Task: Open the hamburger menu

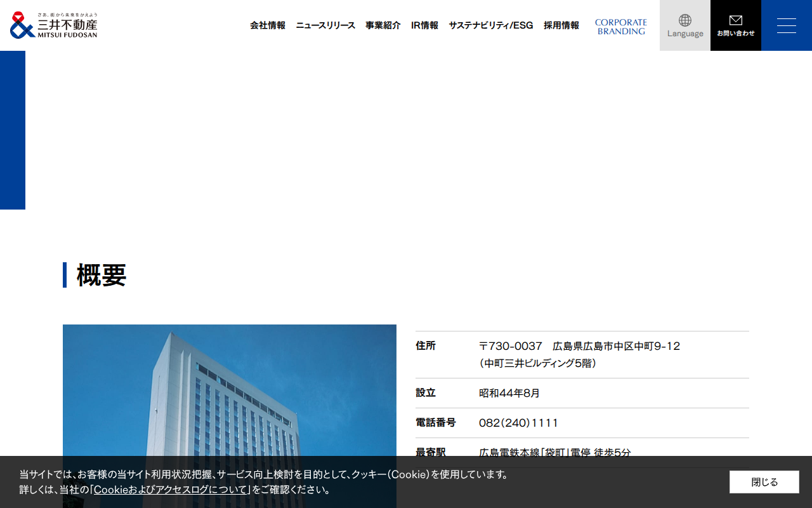Action: 787,25
